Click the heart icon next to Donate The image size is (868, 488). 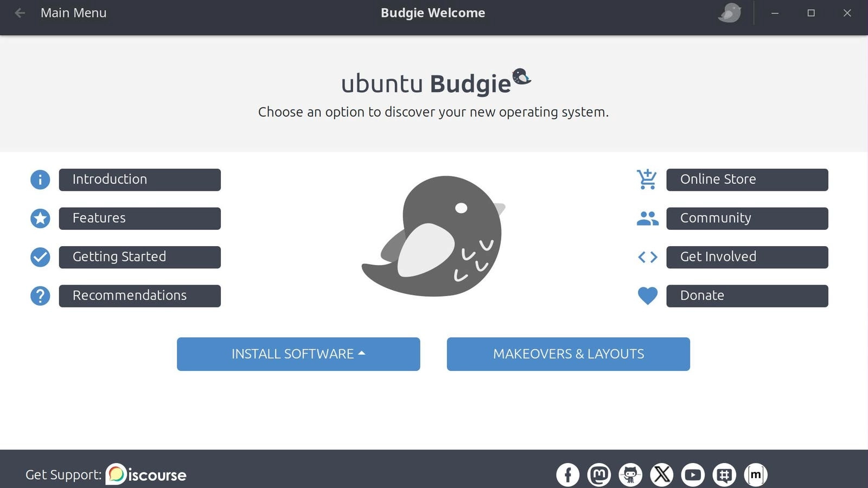click(647, 296)
